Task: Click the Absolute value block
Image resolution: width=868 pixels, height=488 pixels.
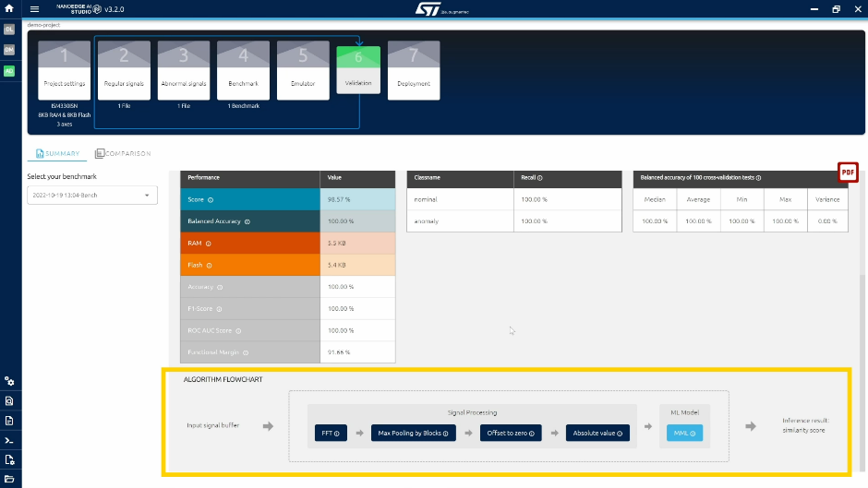Action: tap(597, 433)
